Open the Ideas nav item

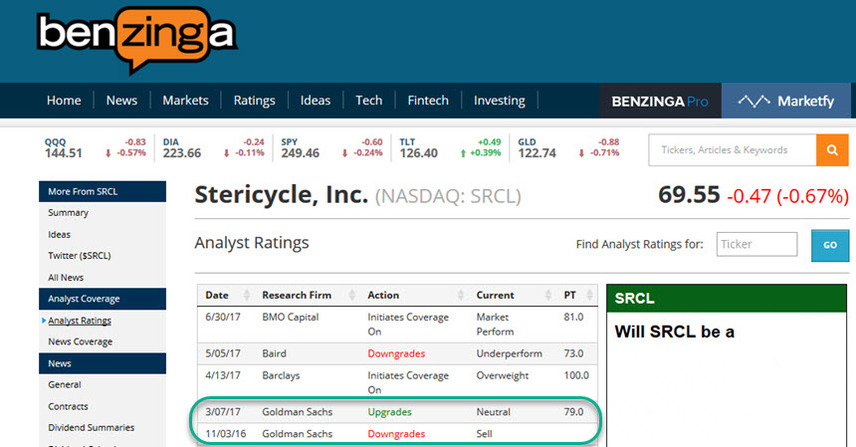click(x=315, y=100)
